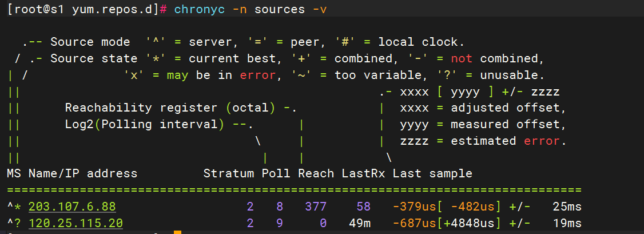
Task: Click the ^? unusable source marker
Action: coord(14,223)
